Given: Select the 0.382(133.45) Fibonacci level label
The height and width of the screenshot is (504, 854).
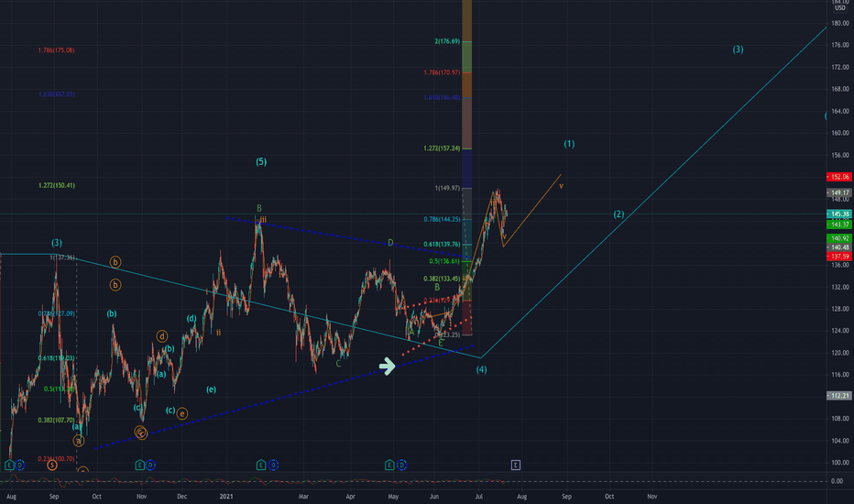Looking at the screenshot, I should click(442, 279).
